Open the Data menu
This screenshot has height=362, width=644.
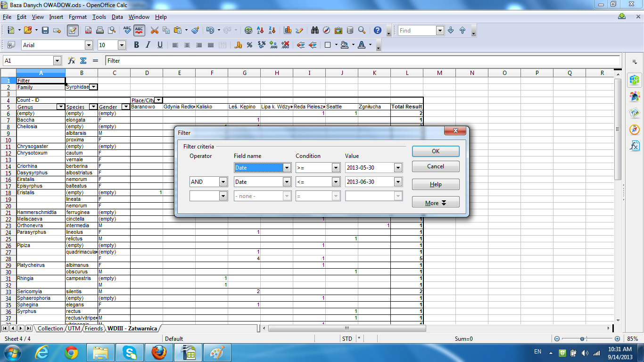pyautogui.click(x=117, y=17)
